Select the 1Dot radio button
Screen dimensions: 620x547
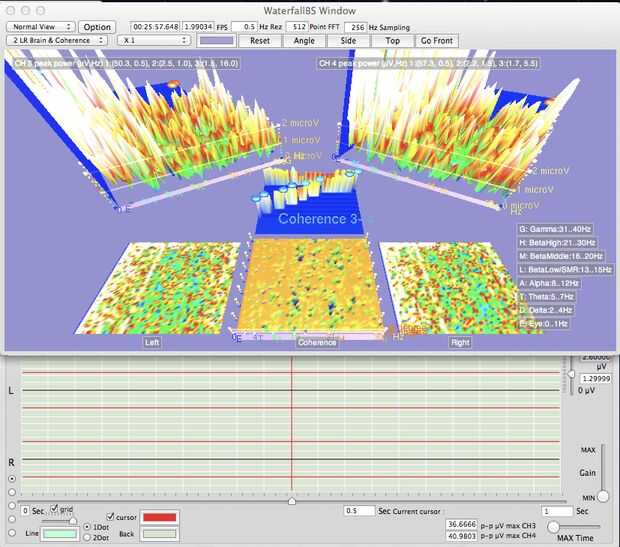click(x=87, y=527)
